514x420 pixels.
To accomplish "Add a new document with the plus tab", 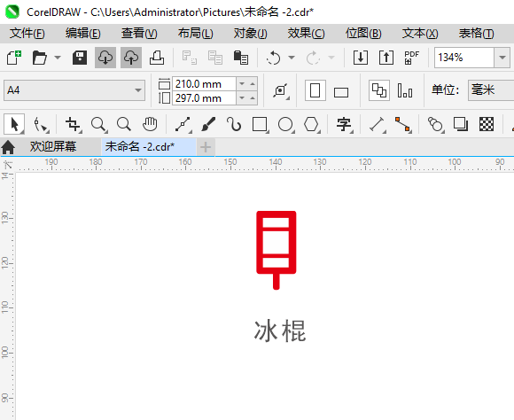I will (206, 147).
